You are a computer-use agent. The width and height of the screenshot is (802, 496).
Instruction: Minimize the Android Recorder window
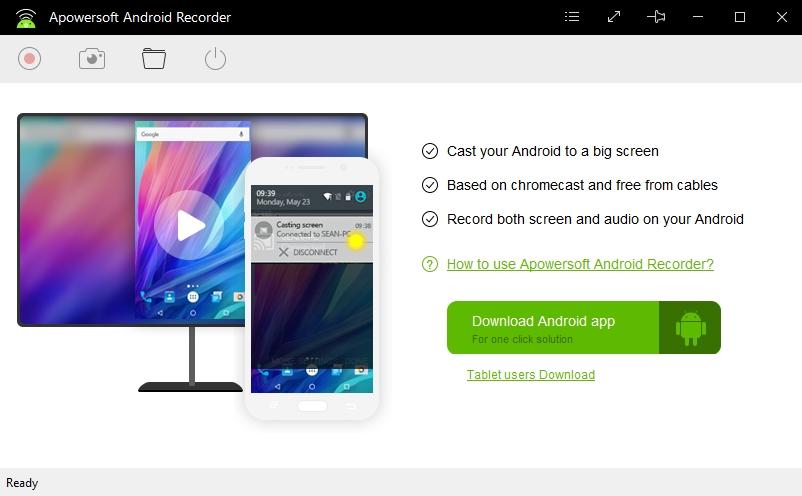pyautogui.click(x=698, y=17)
